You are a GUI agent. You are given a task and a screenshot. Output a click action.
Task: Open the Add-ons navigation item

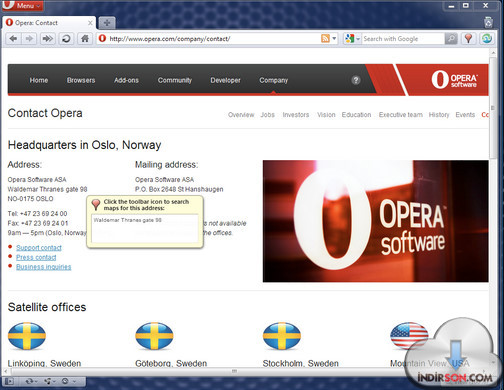click(x=126, y=80)
